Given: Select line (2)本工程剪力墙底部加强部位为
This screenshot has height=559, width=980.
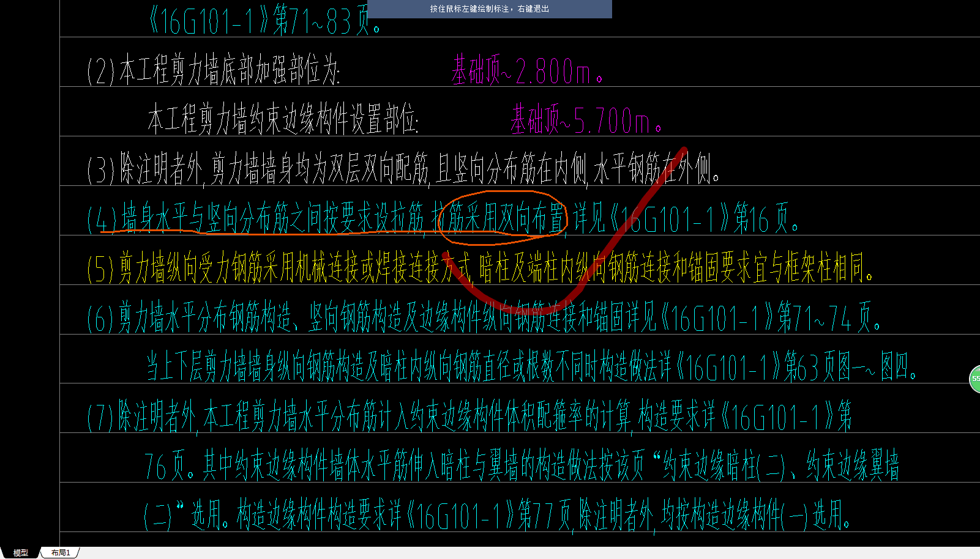Looking at the screenshot, I should (x=214, y=70).
